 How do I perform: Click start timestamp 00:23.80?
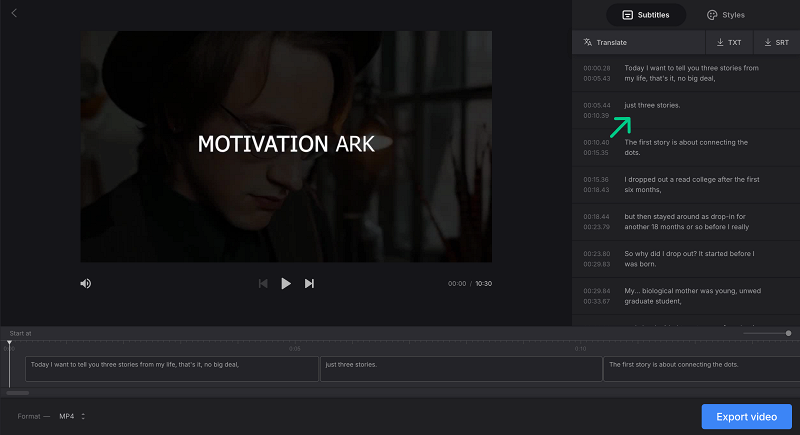[x=596, y=253]
